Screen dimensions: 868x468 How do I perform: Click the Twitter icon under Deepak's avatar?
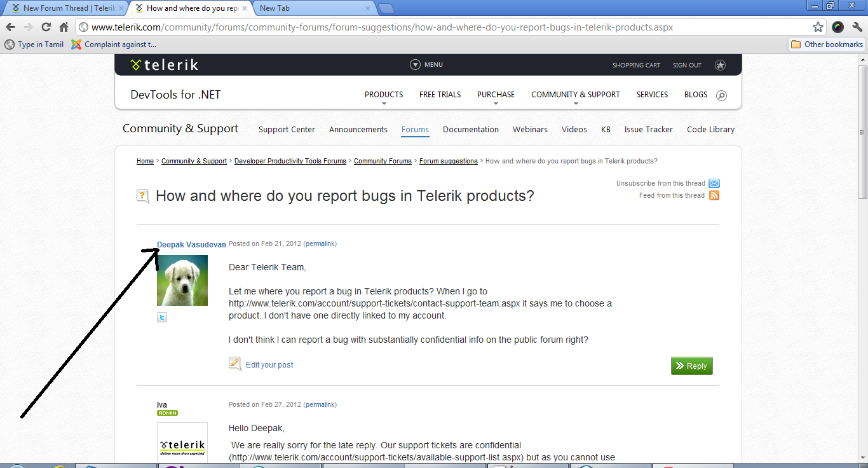[x=162, y=317]
